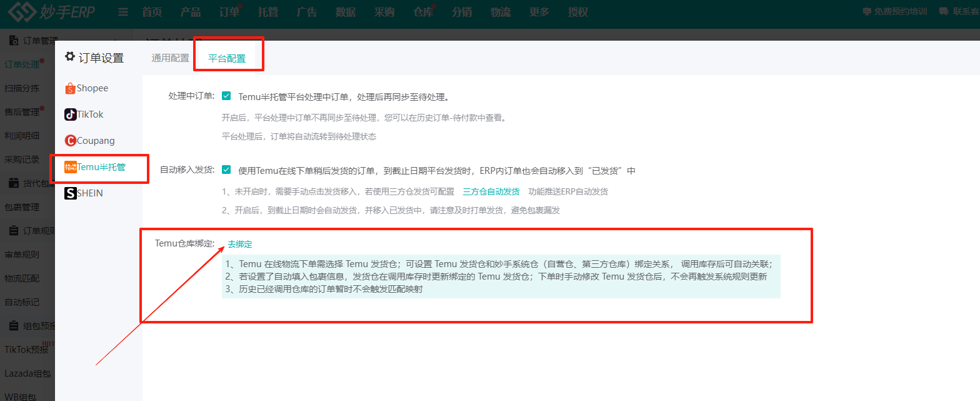This screenshot has width=980, height=401.
Task: Click the TikTok logo icon
Action: coord(70,114)
